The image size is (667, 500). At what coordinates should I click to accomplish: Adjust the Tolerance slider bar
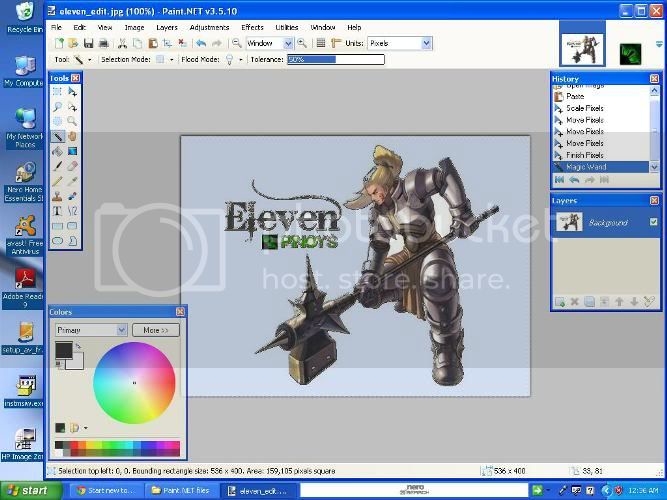tap(336, 60)
